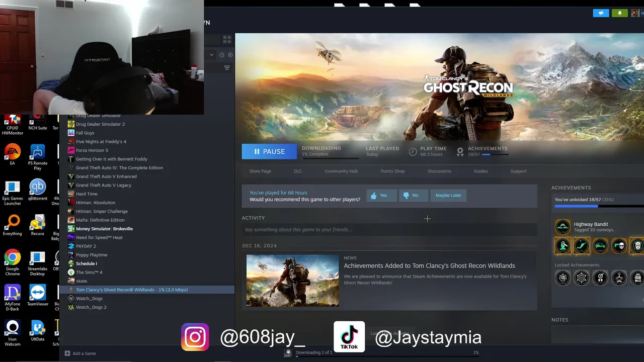Click the gun and bearded face achievement icon

coord(619,246)
